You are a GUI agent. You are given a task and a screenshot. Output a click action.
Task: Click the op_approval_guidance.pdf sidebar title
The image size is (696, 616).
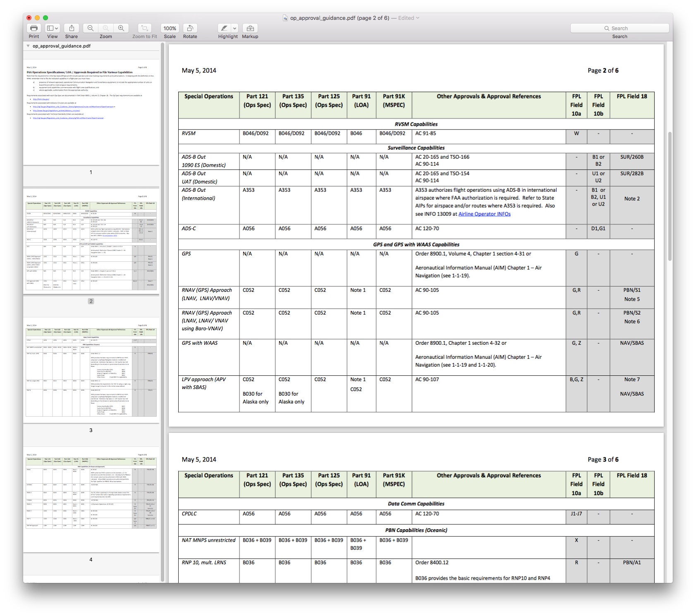click(62, 46)
